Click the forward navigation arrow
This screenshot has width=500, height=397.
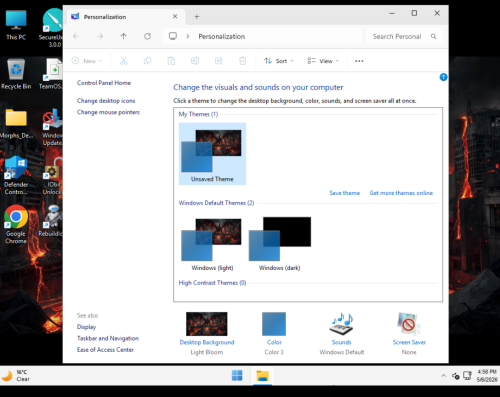click(100, 36)
